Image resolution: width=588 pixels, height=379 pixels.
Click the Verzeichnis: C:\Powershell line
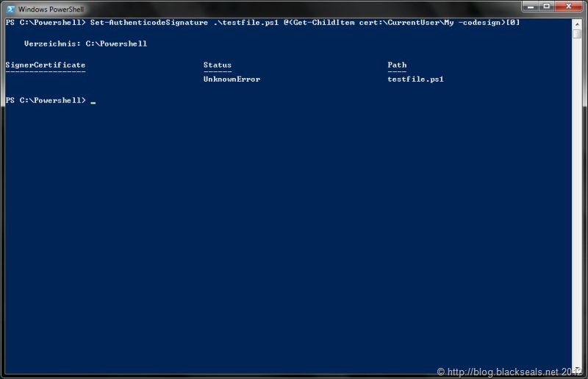click(x=85, y=44)
